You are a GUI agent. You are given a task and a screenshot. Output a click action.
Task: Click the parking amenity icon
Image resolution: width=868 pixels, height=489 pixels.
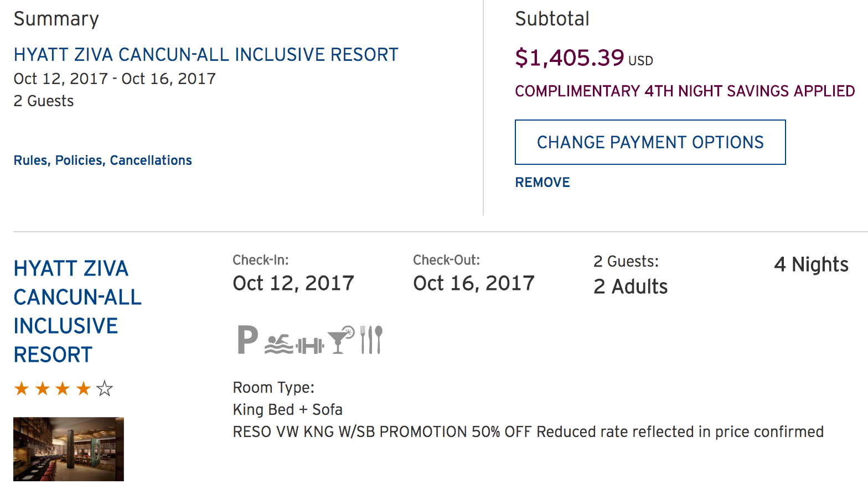247,339
